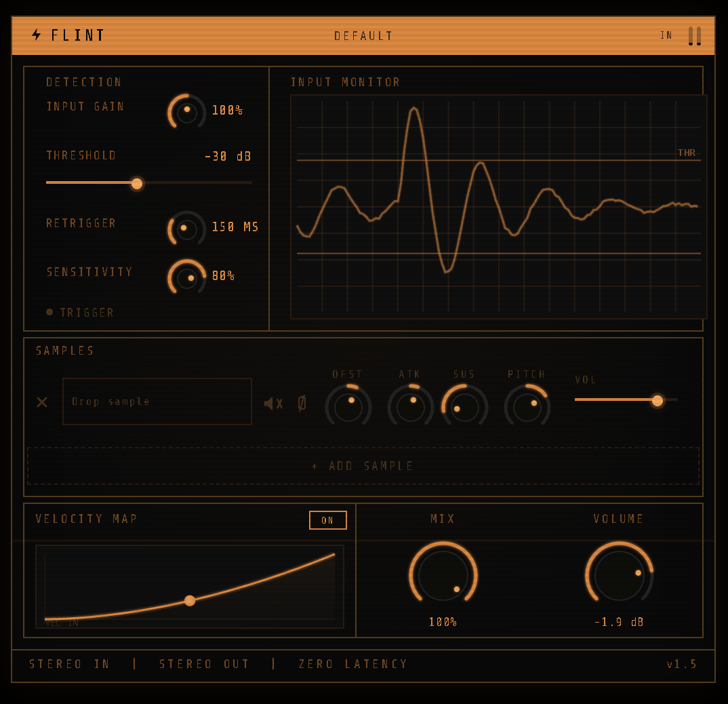Click the Volume -1.9 dB value
The image size is (728, 704).
(619, 622)
